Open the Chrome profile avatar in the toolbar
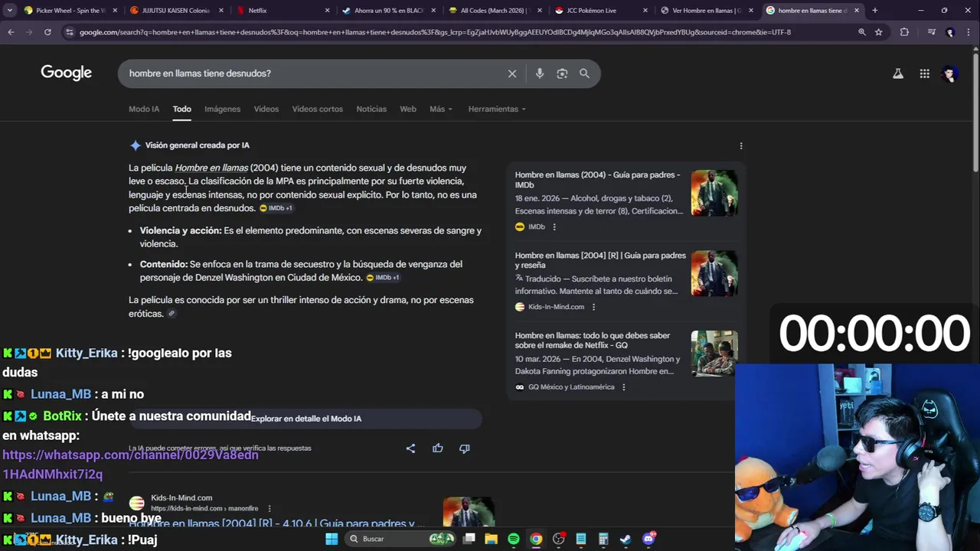Screen dimensions: 980x551 [950, 32]
